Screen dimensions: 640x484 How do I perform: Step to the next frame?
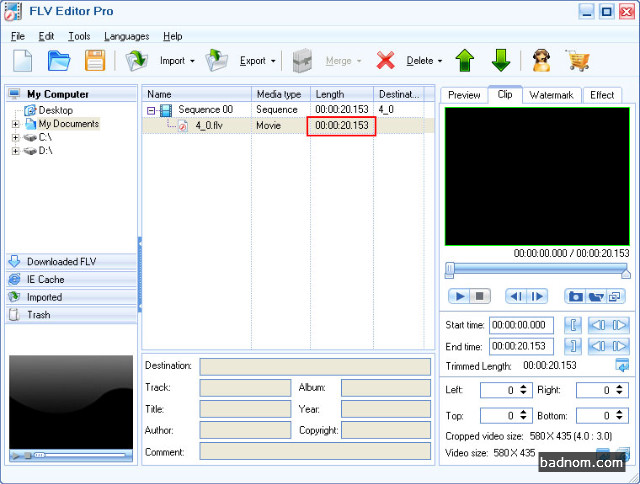537,296
